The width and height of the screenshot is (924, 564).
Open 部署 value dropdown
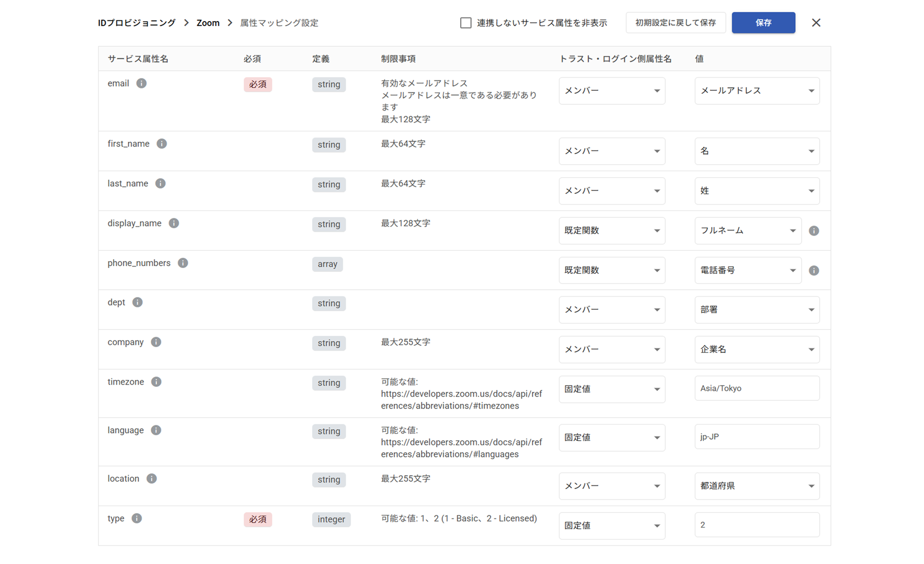[x=757, y=310]
